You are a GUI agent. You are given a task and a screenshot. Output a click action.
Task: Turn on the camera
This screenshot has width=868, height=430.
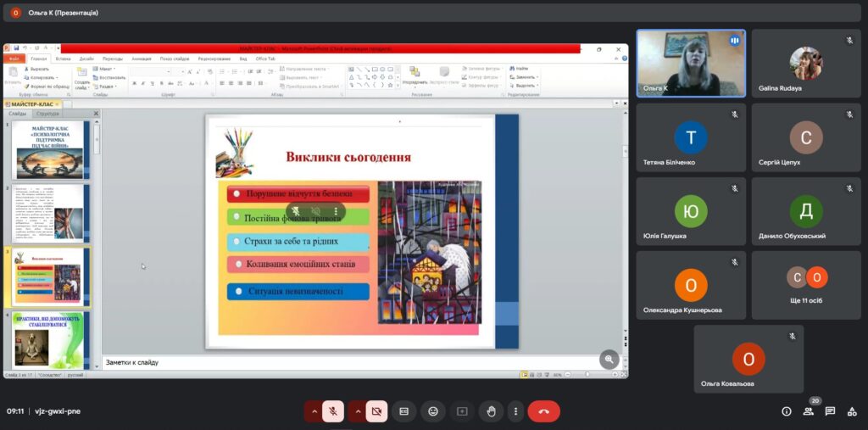tap(376, 411)
